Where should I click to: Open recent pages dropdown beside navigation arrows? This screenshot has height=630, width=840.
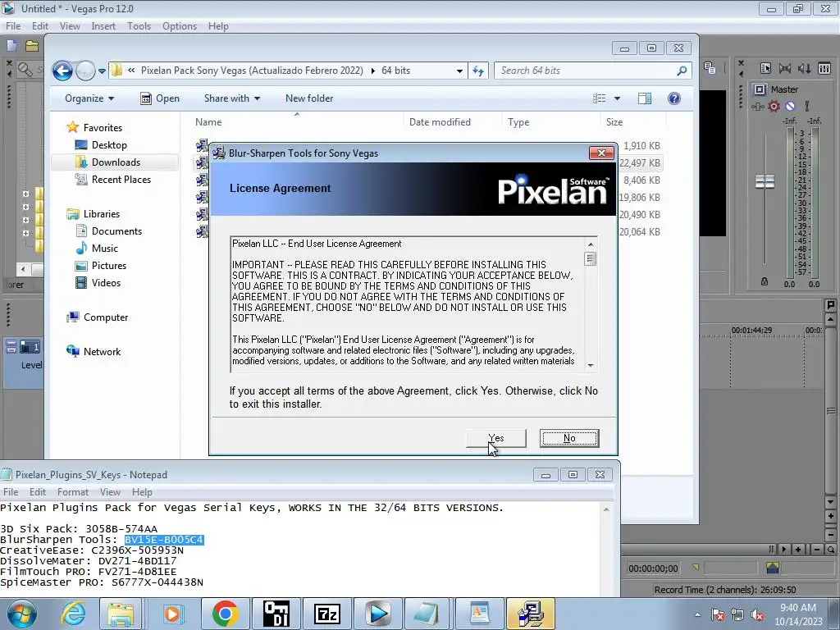(102, 71)
